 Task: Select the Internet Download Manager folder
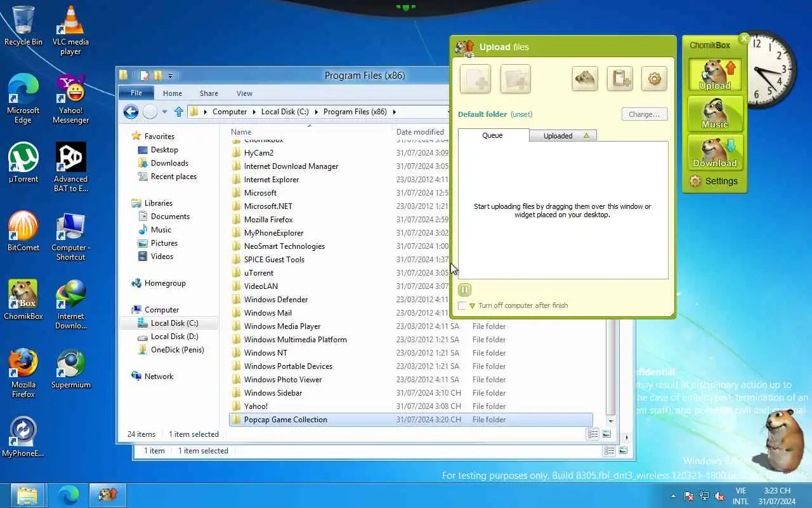(291, 166)
